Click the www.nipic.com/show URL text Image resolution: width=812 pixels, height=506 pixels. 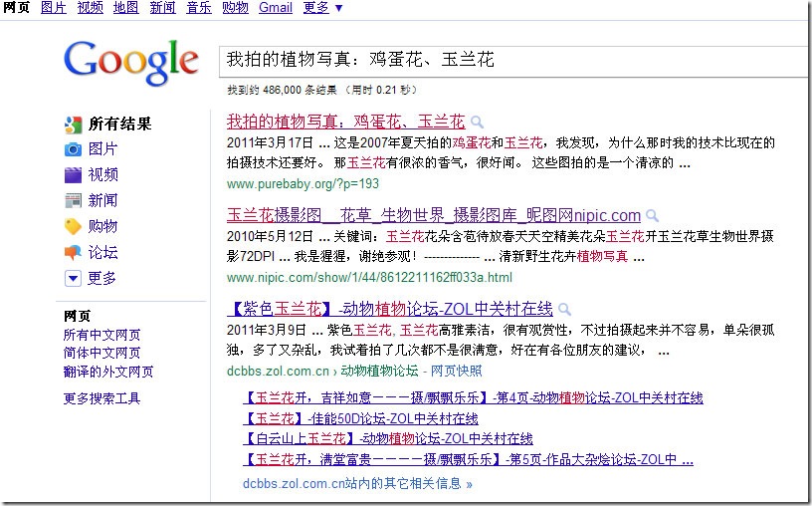tap(370, 277)
